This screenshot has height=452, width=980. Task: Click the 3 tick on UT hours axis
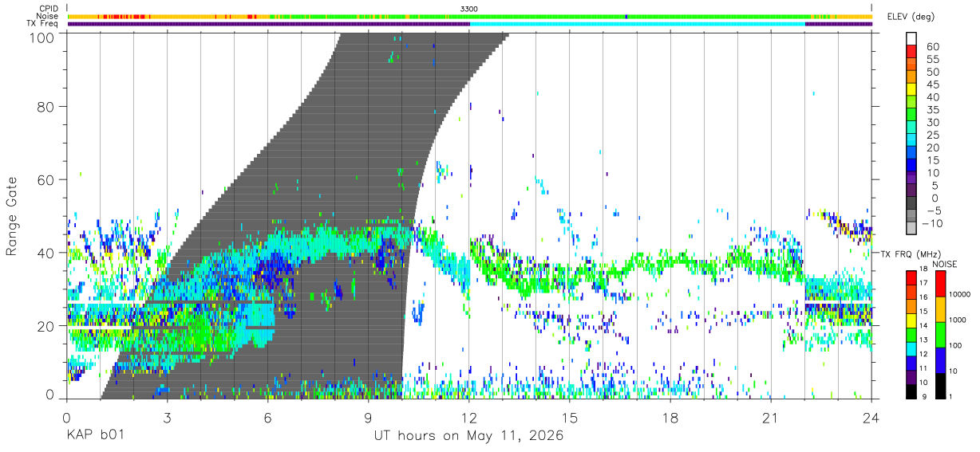(x=167, y=418)
